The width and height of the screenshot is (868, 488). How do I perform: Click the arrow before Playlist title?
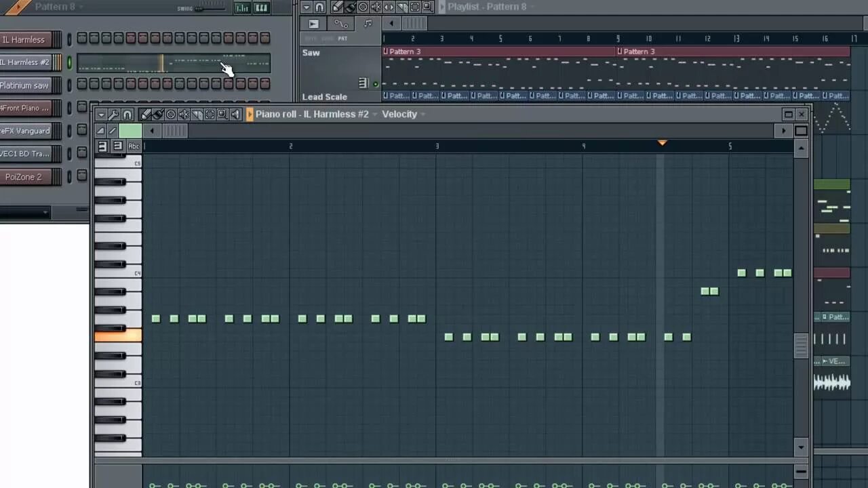coord(442,7)
